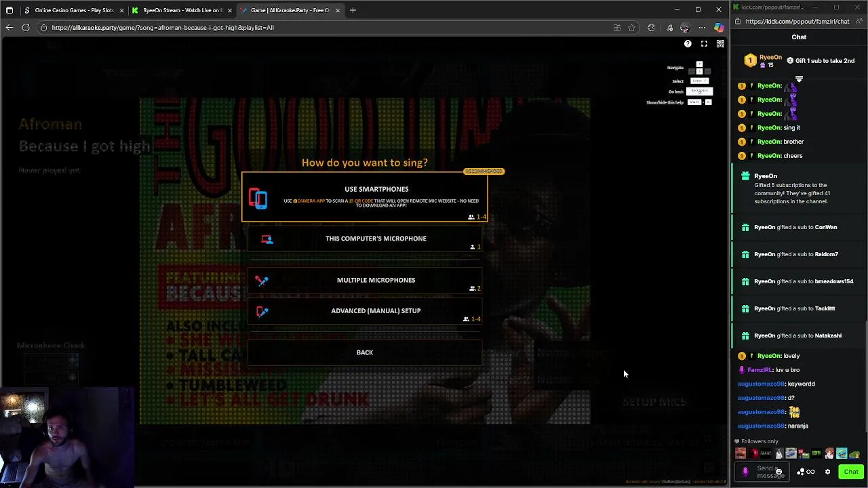Show the QR code icon in game
Screen dimensions: 868x488
720,43
